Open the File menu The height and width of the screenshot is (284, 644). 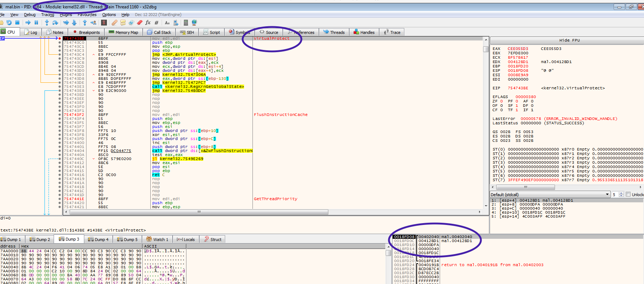pos(2,15)
